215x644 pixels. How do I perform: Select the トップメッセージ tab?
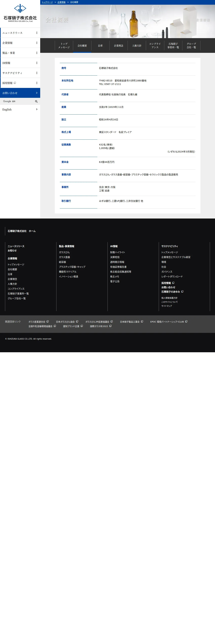click(64, 45)
